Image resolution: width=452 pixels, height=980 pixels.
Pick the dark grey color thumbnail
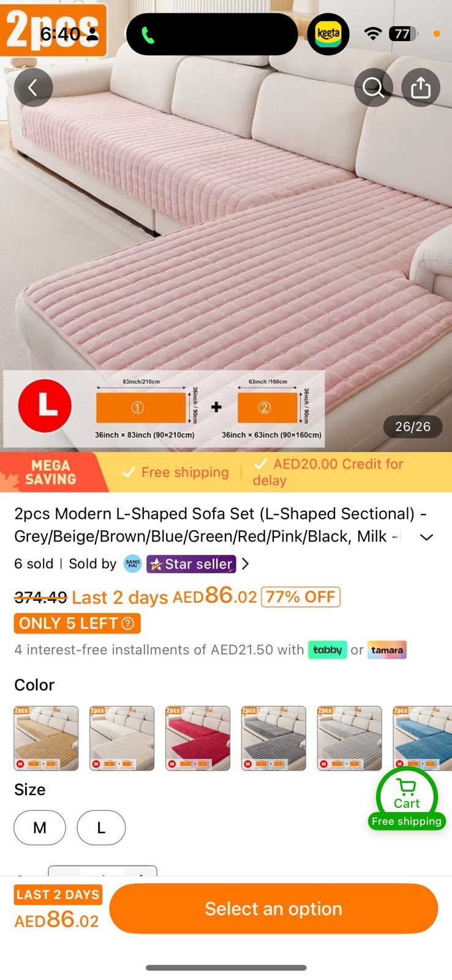tap(274, 738)
